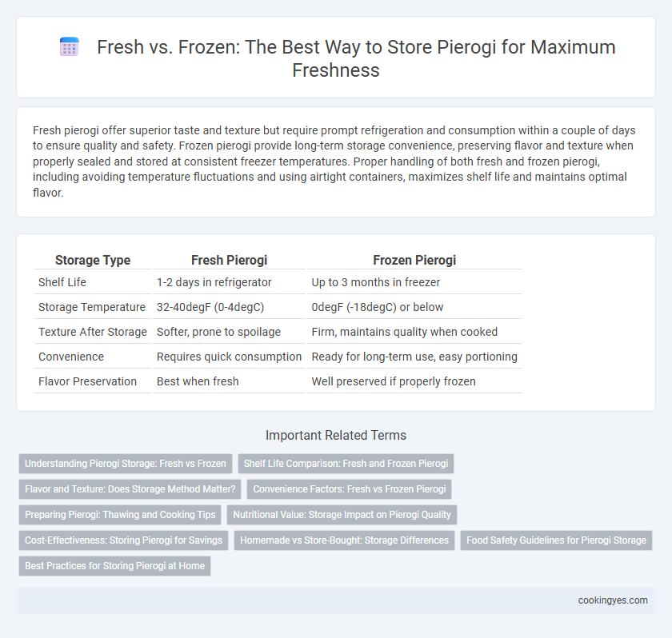Open 'Understanding Pierogi Storage: Fresh vs Frozen' tag
Screen dimensions: 672x638
[x=126, y=464]
